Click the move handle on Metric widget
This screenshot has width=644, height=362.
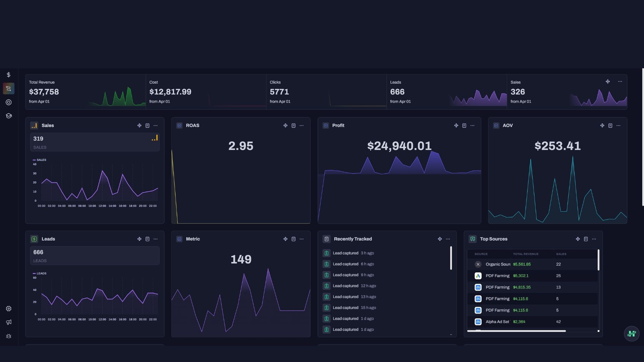(x=285, y=239)
